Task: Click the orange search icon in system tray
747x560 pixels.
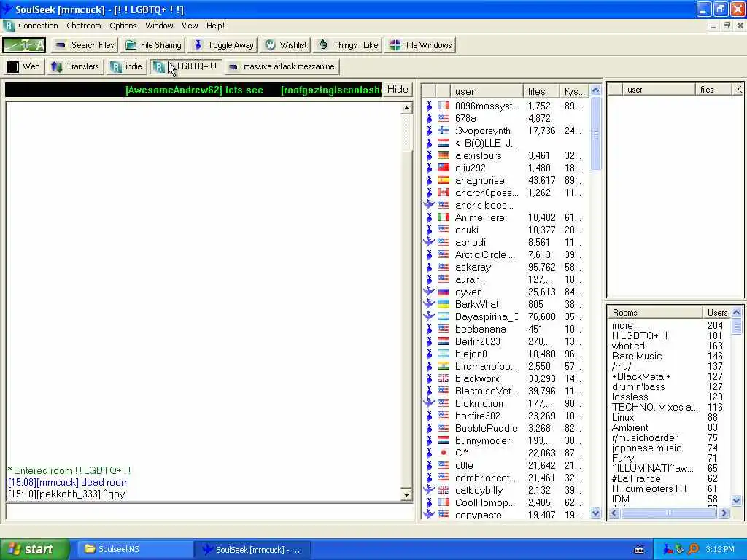Action: point(693,549)
